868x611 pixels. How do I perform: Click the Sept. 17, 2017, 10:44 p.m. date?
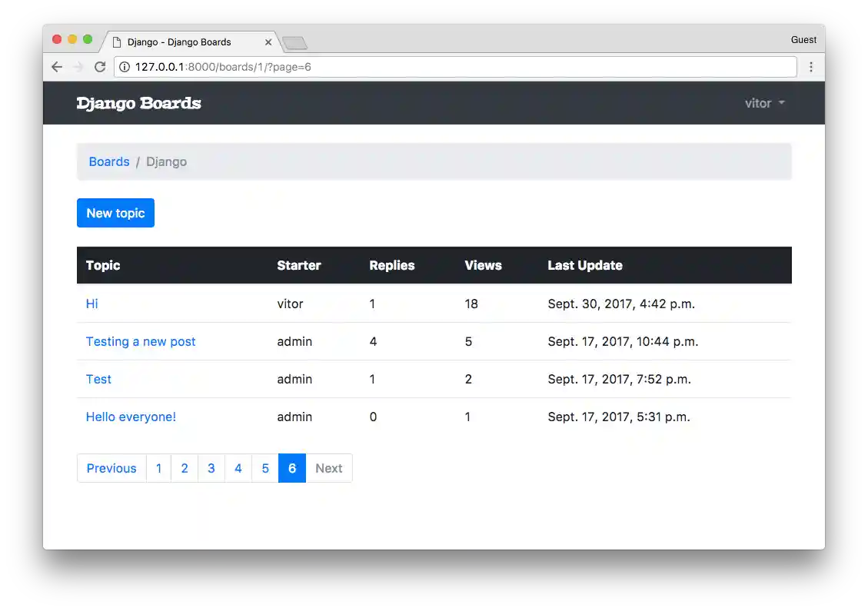(623, 341)
